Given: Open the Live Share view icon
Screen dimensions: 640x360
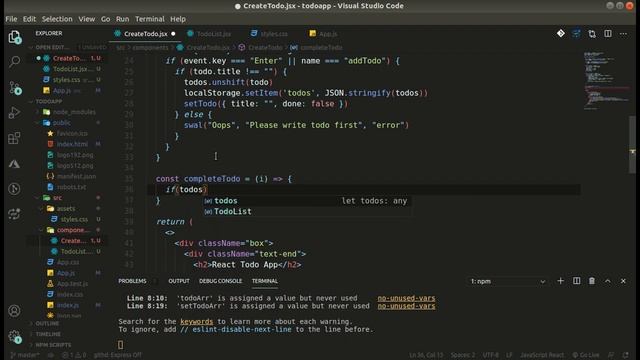Looking at the screenshot, I should tap(15, 214).
